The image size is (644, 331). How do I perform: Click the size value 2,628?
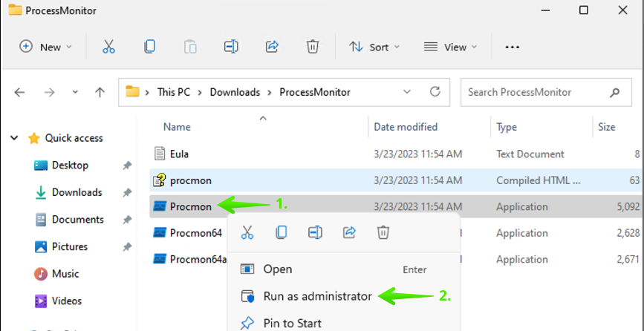click(x=628, y=233)
